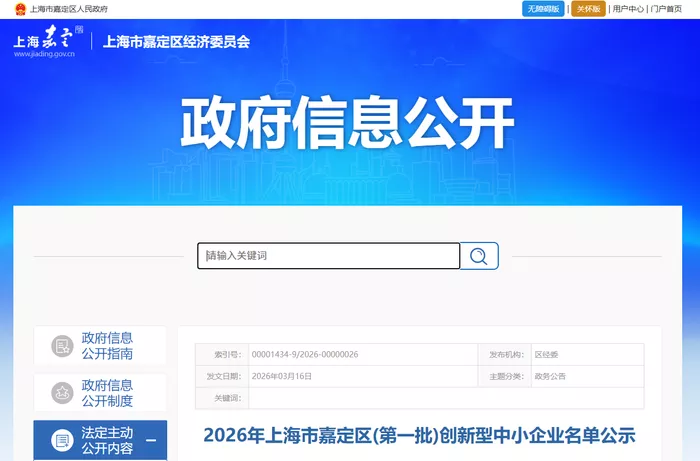Click the 政府信息公开制度 star icon
Screen dimensions: 700x461
(62, 393)
